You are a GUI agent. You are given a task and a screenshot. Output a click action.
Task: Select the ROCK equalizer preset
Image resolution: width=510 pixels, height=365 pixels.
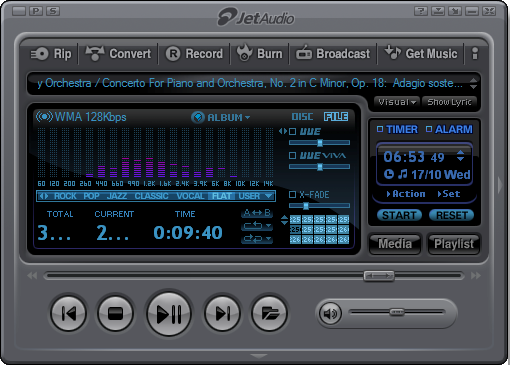[65, 196]
